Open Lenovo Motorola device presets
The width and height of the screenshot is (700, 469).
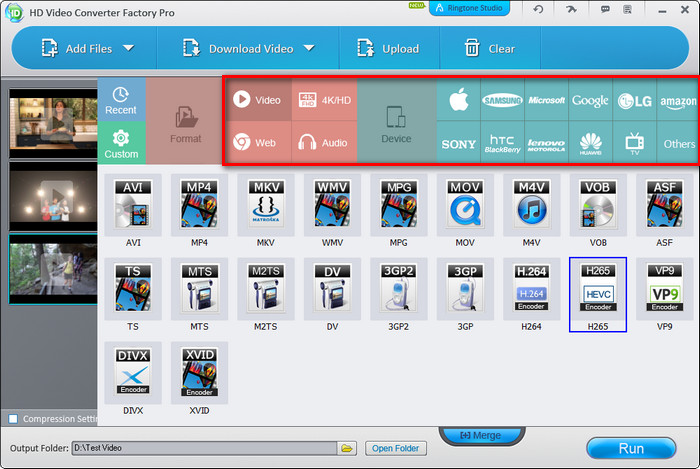pyautogui.click(x=546, y=142)
